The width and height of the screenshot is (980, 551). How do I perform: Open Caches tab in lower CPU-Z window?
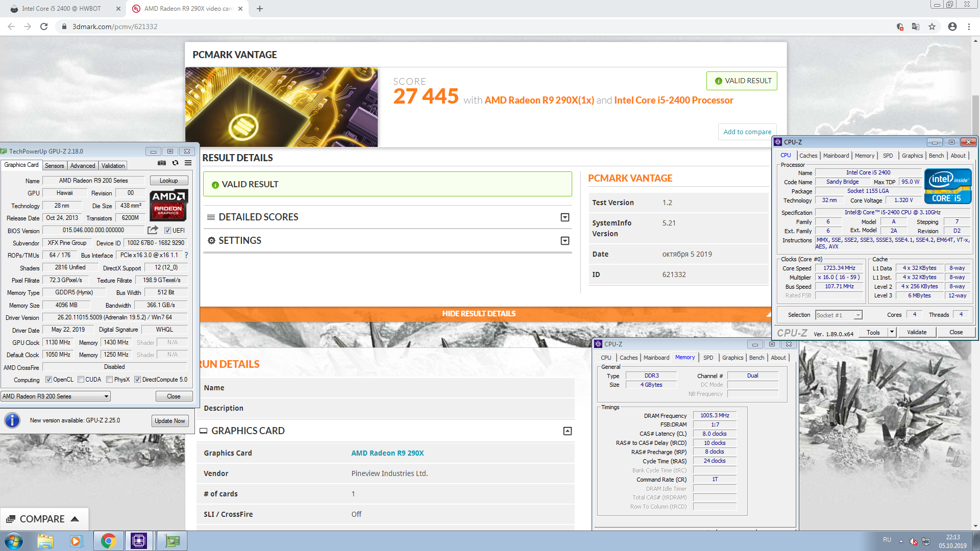coord(628,358)
